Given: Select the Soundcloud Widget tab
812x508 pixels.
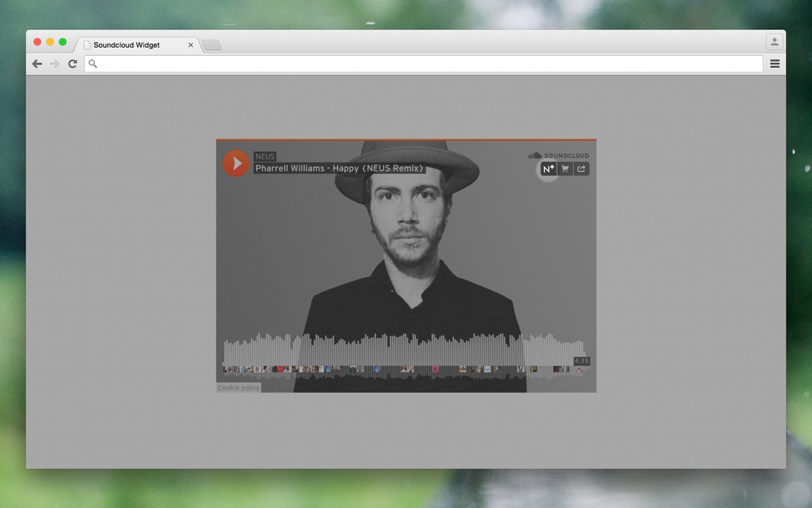Looking at the screenshot, I should (138, 45).
